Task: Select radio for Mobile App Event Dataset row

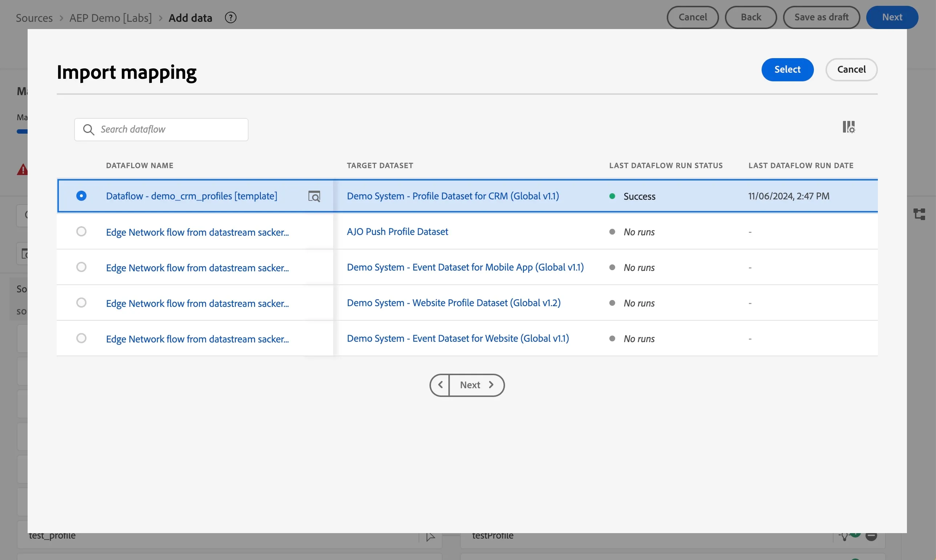Action: pyautogui.click(x=81, y=267)
